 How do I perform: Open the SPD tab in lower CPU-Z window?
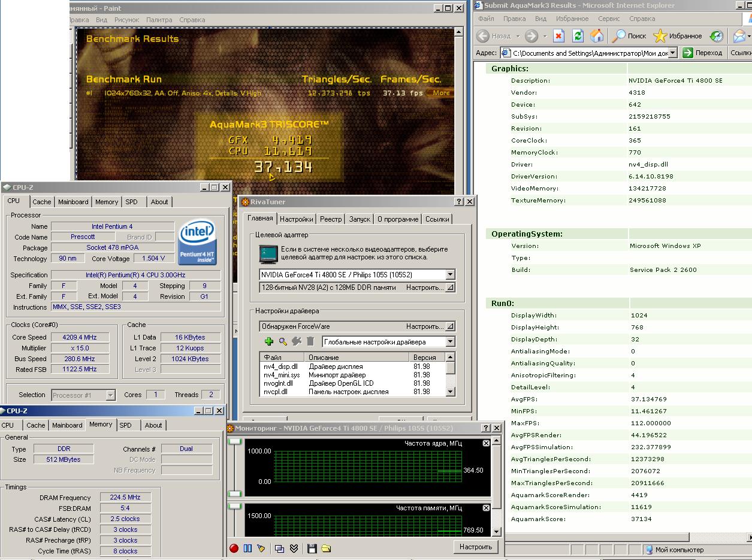(x=125, y=425)
